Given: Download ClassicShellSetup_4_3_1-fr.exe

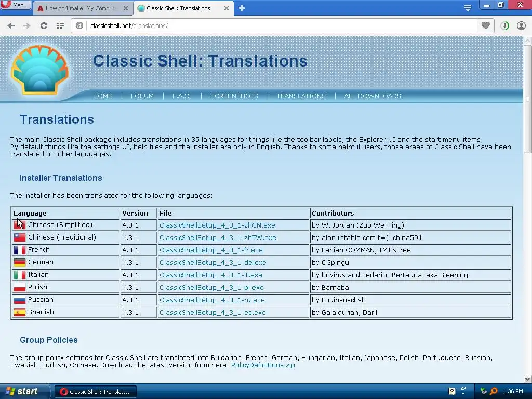Looking at the screenshot, I should coord(211,250).
